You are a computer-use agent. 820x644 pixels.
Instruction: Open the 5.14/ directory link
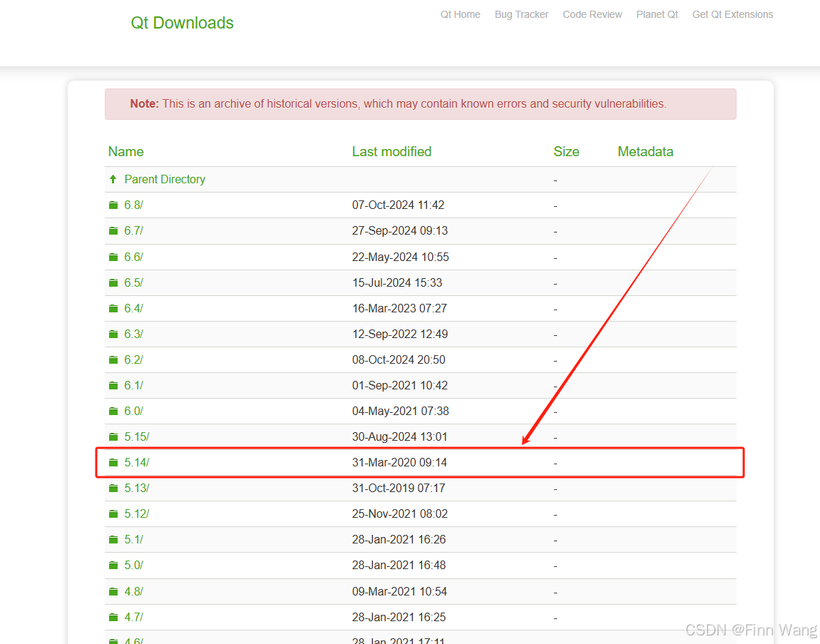tap(136, 462)
